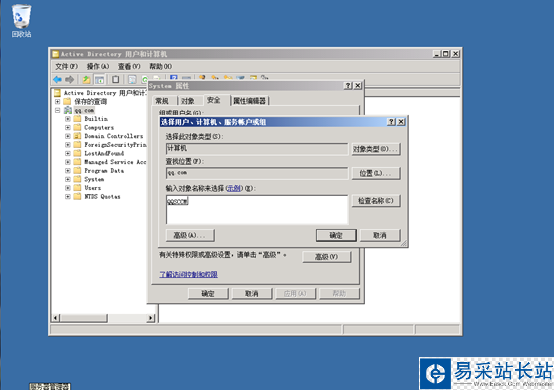Expand the Users node
554x390 pixels.
point(67,188)
